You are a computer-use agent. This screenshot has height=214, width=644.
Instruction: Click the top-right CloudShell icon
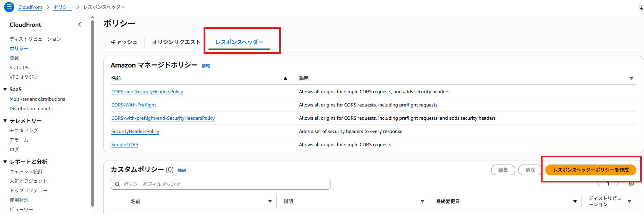tap(641, 7)
